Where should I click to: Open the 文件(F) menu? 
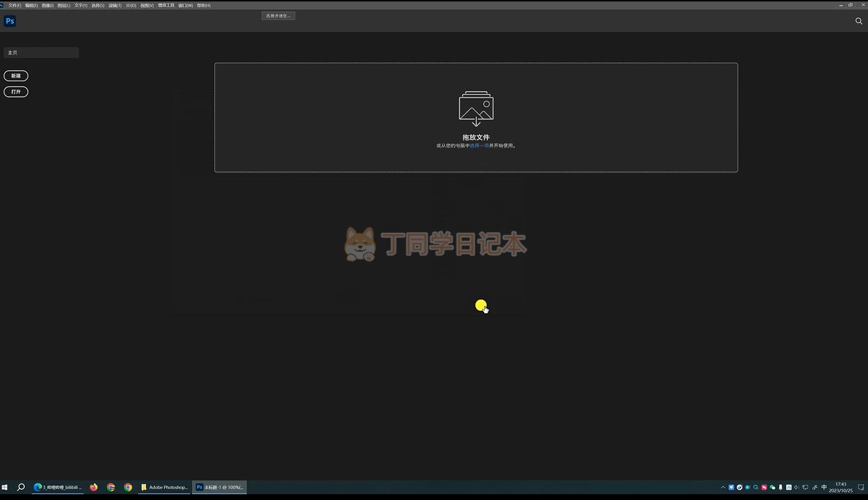point(15,6)
